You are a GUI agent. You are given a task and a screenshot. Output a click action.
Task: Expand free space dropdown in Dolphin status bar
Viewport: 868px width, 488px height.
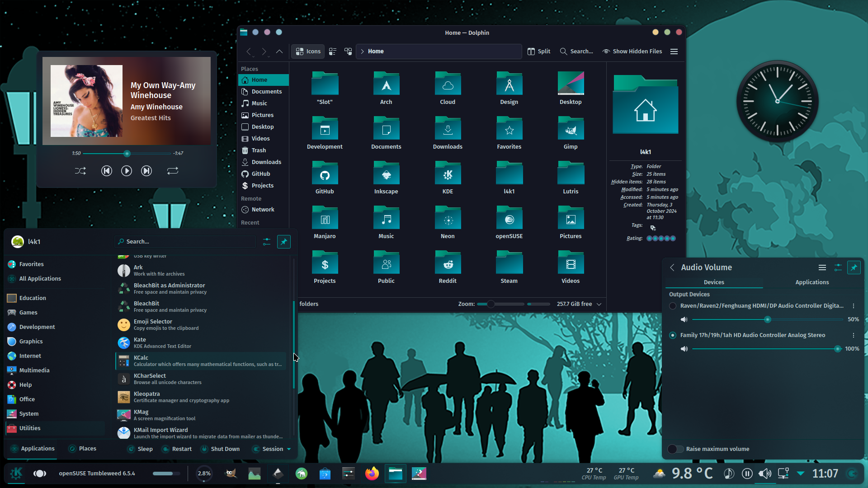click(x=599, y=304)
